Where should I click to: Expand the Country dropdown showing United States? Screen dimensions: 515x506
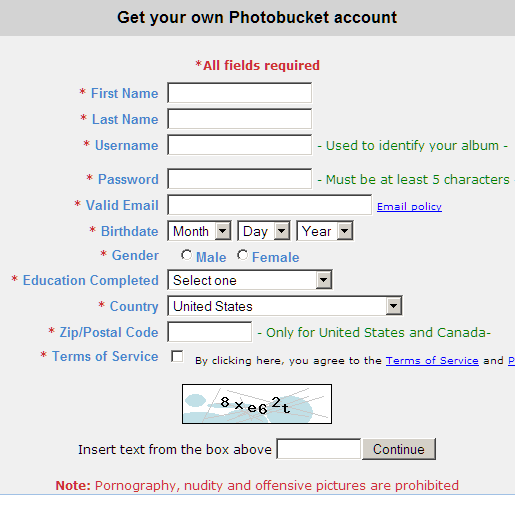(x=285, y=306)
